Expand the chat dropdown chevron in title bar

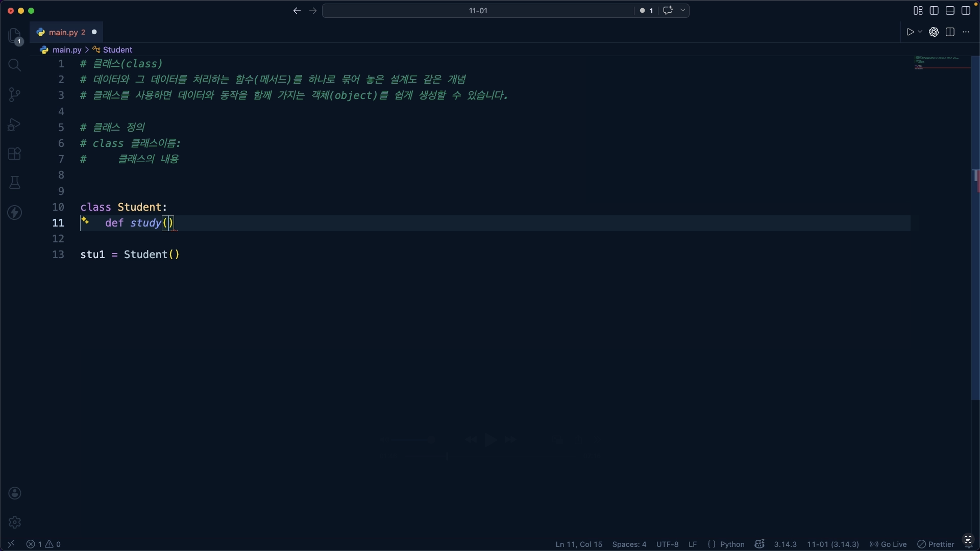(x=683, y=11)
